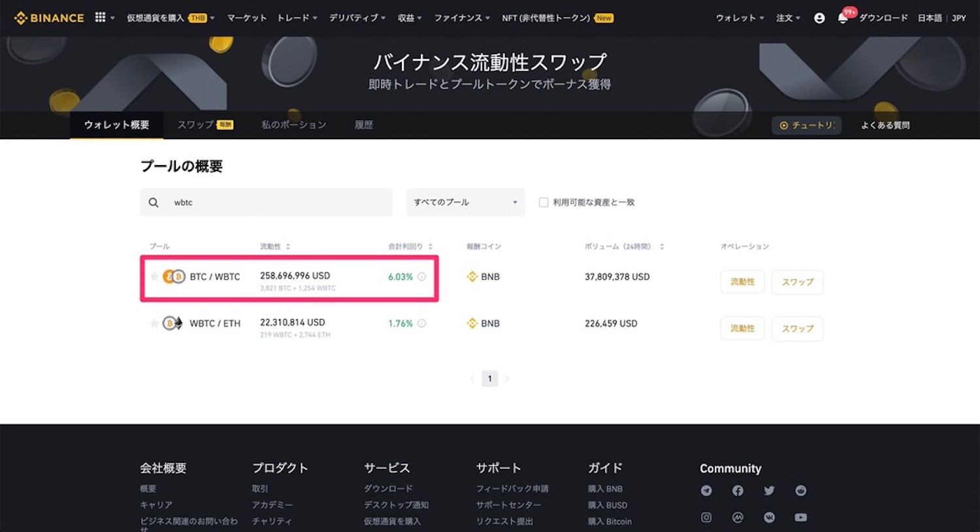The width and height of the screenshot is (980, 532).
Task: Select page 1 in pagination
Action: 490,379
